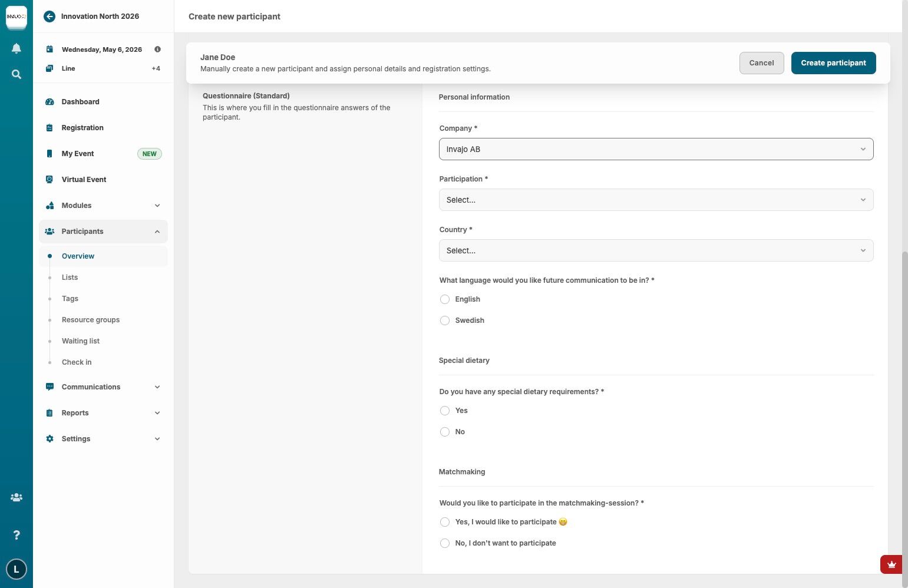The width and height of the screenshot is (908, 588).
Task: Choose No for special dietary requirements
Action: click(x=445, y=432)
